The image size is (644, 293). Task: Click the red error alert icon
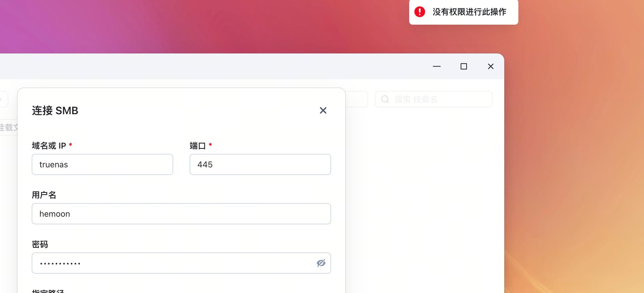point(420,12)
